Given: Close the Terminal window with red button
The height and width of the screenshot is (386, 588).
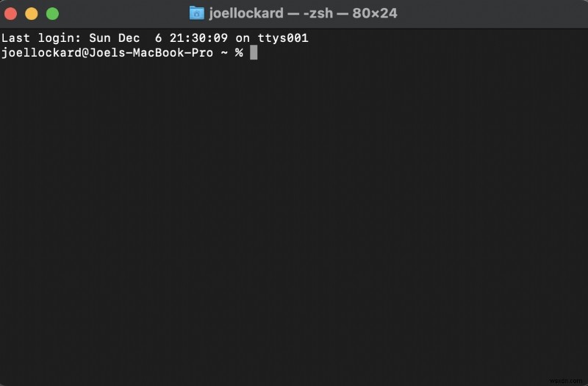Looking at the screenshot, I should point(10,13).
